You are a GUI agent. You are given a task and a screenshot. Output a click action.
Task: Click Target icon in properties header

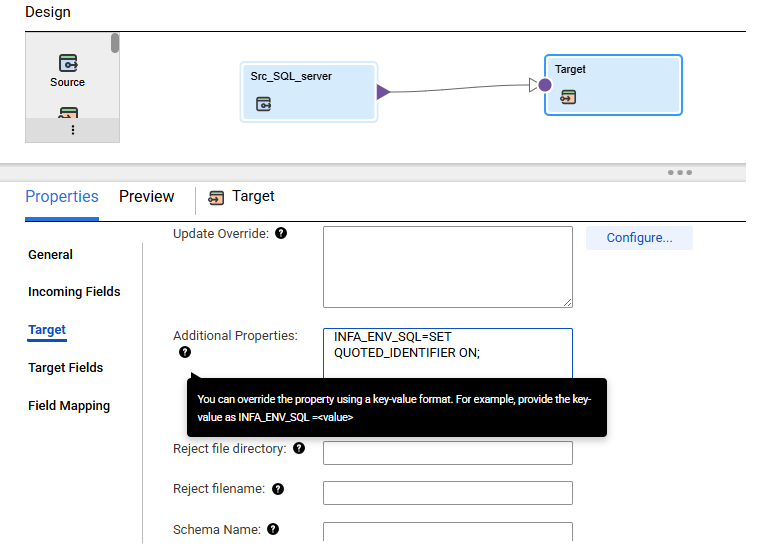(216, 197)
